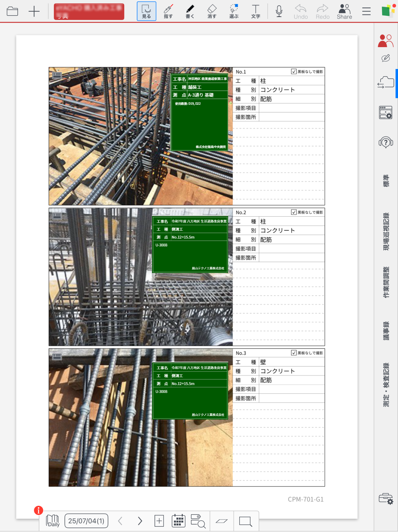Viewport: 398px width, 532px height.
Task: Select the 消す eraser tool
Action: [212, 11]
